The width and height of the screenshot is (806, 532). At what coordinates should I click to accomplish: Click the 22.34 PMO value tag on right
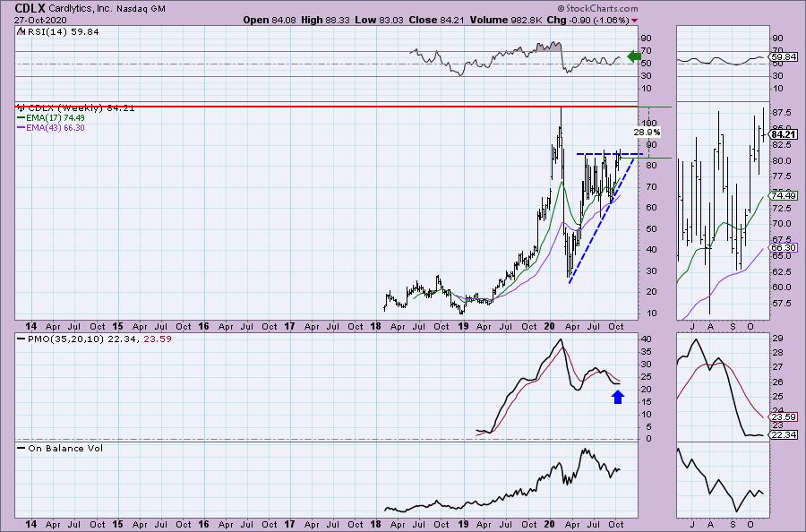(x=785, y=435)
